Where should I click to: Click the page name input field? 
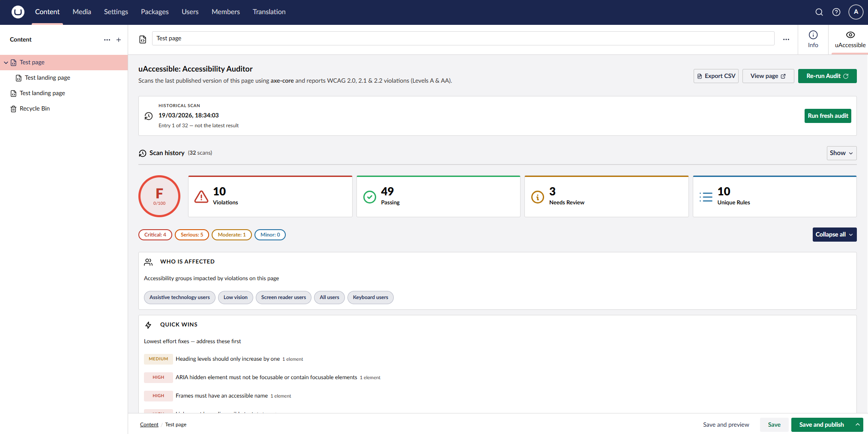(x=463, y=39)
